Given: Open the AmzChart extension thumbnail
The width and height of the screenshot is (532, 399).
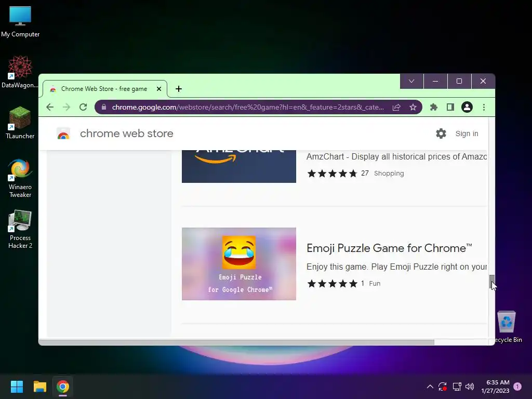Looking at the screenshot, I should [x=239, y=166].
